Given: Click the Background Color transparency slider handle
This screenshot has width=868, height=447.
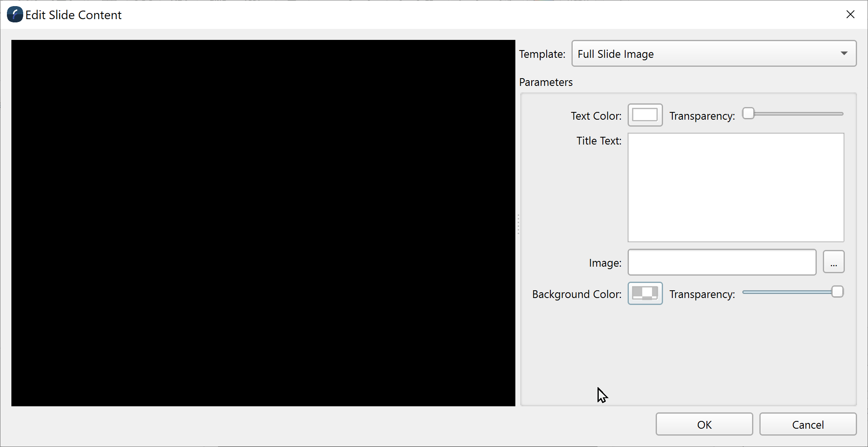Looking at the screenshot, I should pyautogui.click(x=837, y=292).
